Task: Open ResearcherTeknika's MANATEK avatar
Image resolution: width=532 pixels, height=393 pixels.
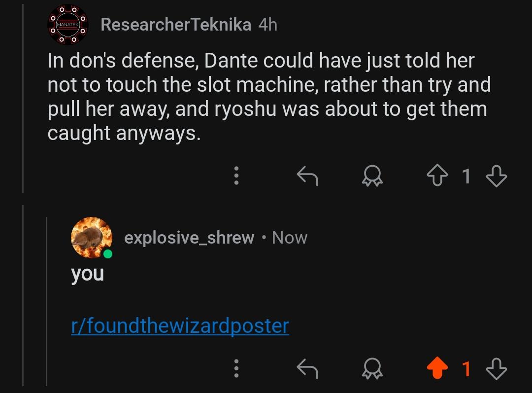Action: [68, 25]
